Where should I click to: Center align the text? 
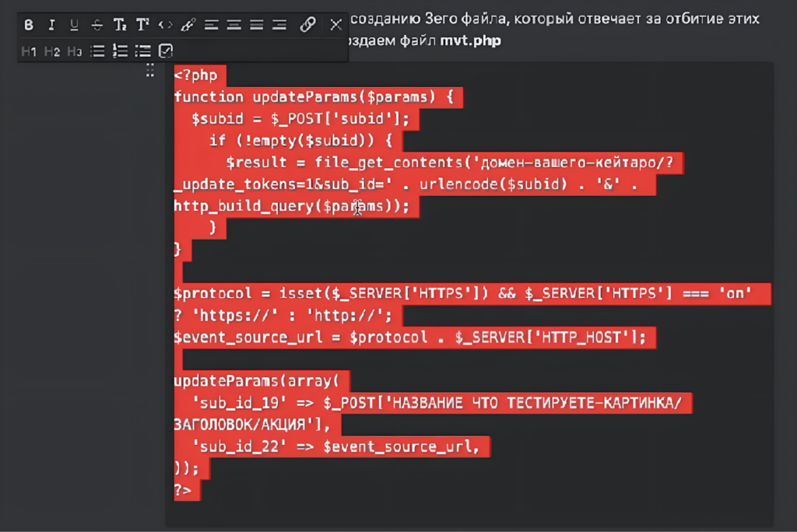pyautogui.click(x=233, y=25)
